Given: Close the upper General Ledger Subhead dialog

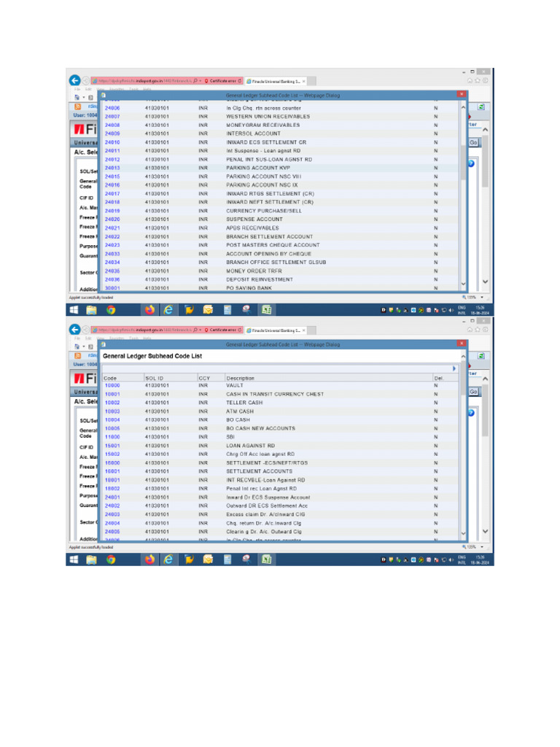Looking at the screenshot, I should pyautogui.click(x=461, y=94).
